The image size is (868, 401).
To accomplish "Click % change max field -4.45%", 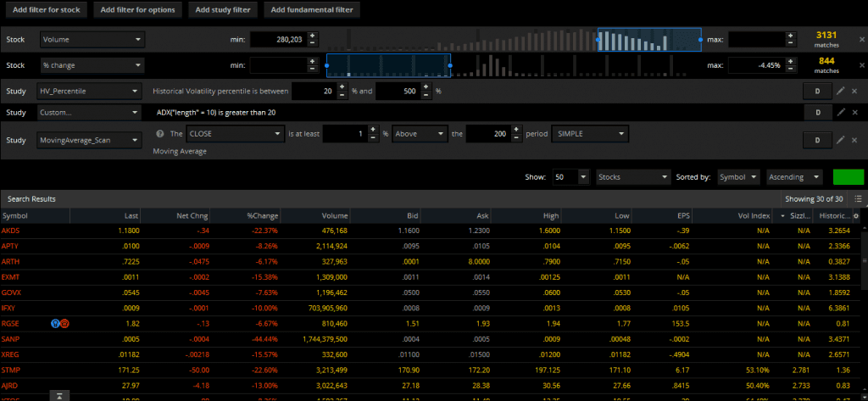I will pyautogui.click(x=757, y=65).
